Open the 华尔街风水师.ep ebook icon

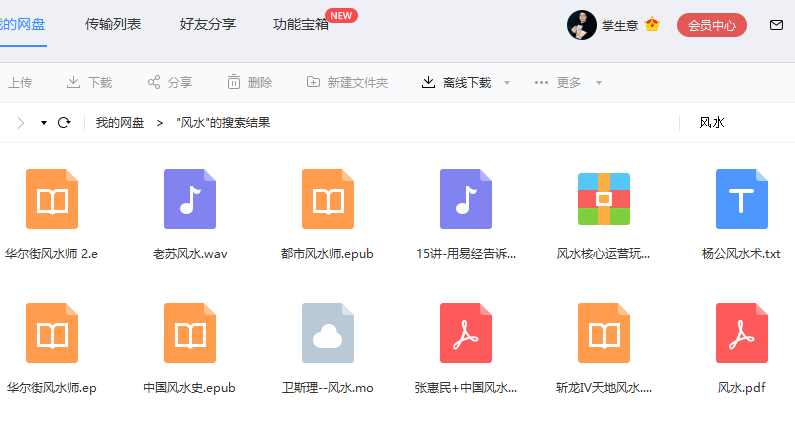click(x=52, y=333)
